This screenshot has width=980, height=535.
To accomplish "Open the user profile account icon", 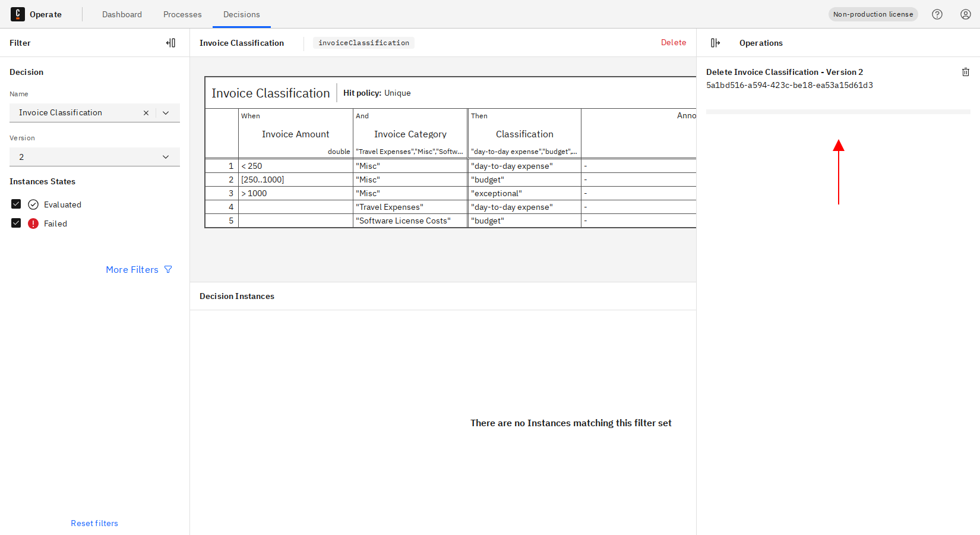I will coord(965,14).
